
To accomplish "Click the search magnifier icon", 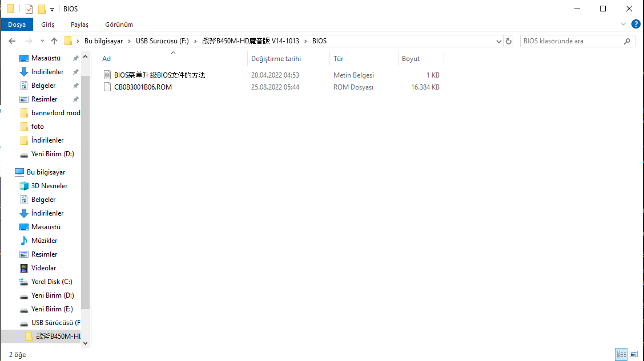I will tap(627, 41).
